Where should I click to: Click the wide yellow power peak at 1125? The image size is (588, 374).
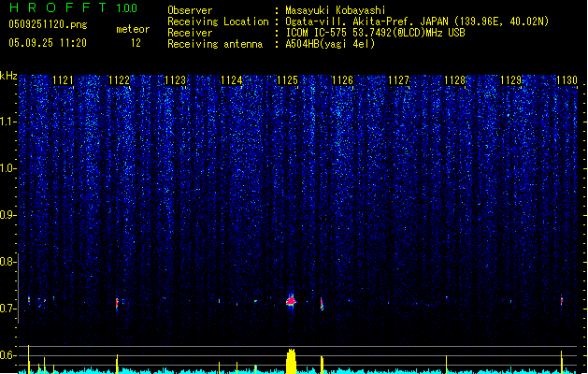[291, 361]
